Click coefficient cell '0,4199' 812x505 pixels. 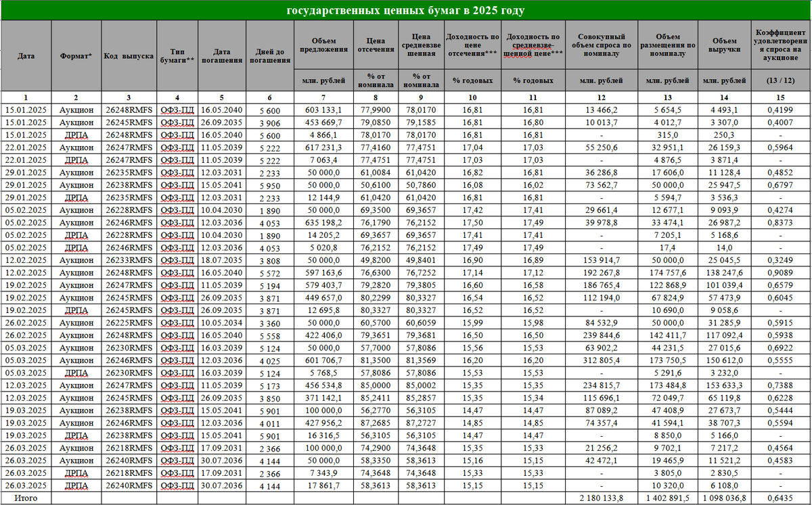[781, 110]
